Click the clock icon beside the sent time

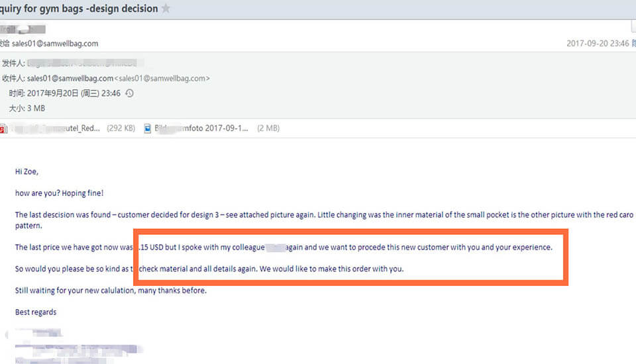click(129, 93)
